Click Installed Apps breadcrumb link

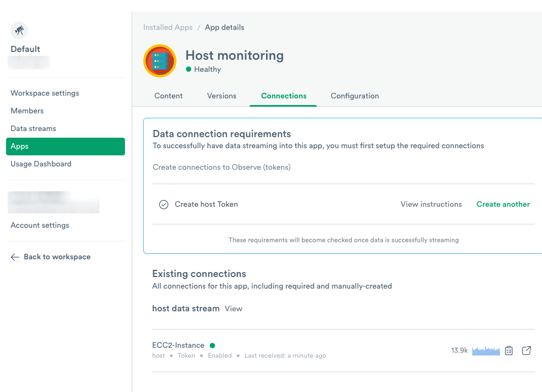coord(168,27)
